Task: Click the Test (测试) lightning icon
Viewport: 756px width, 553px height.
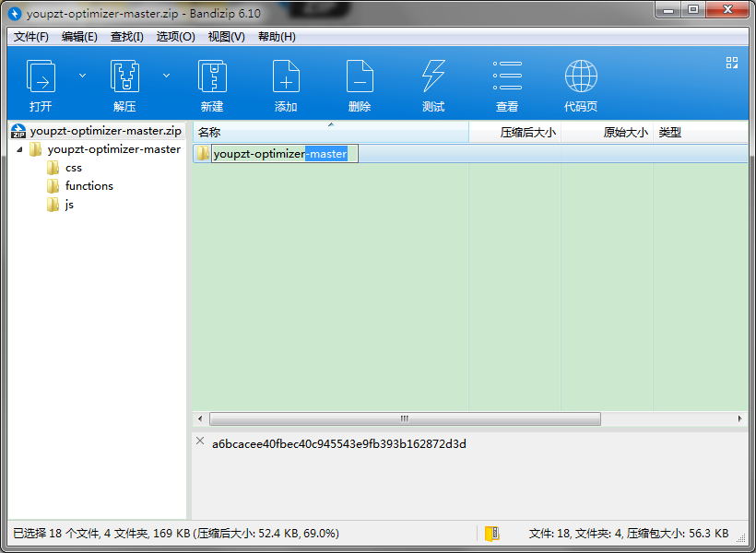Action: click(433, 76)
